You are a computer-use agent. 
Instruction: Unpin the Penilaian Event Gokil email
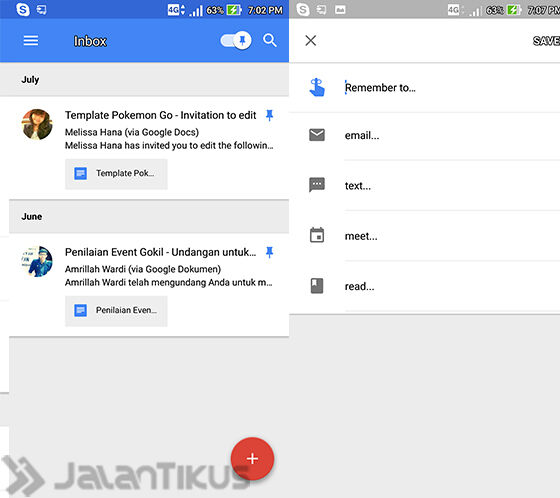[x=270, y=253]
